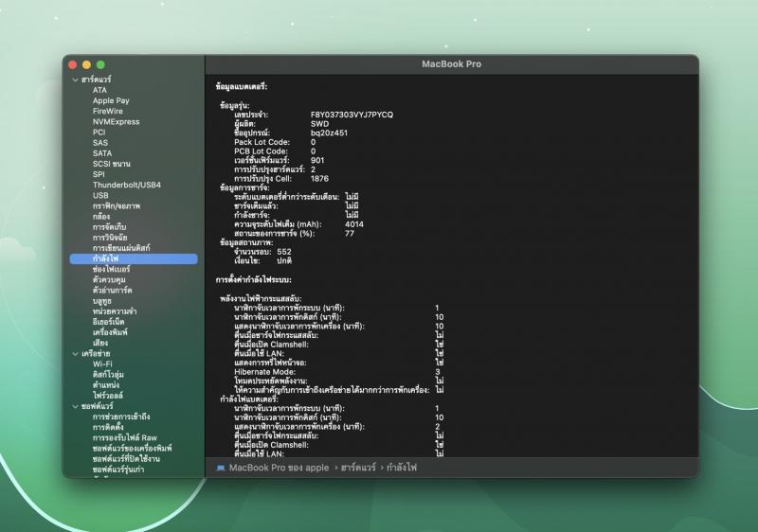758x532 pixels.
Task: Open Wi-Fi under เครือข่าย
Action: click(x=102, y=364)
